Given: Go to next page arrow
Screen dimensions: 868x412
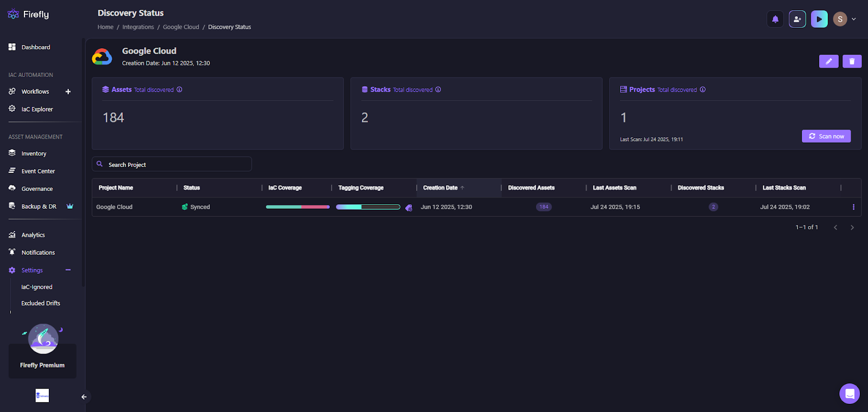Looking at the screenshot, I should click(x=852, y=227).
